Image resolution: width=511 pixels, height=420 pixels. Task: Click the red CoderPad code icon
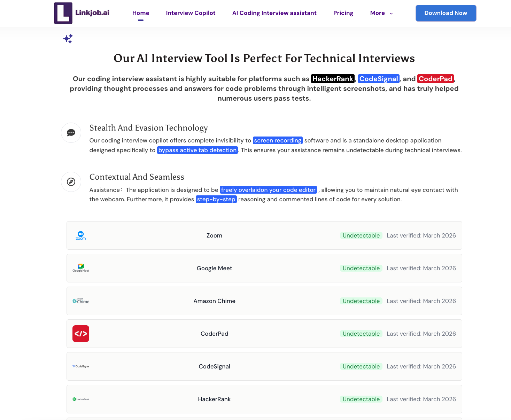coord(81,334)
